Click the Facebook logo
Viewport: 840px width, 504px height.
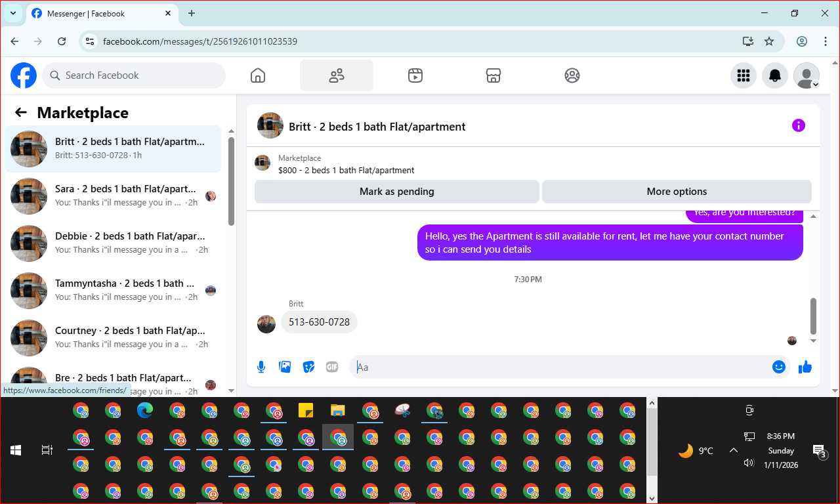point(24,75)
